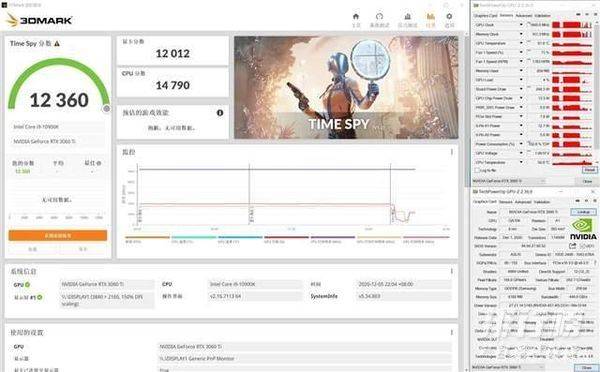Open the three-dot menu of the settings-used panel
Image resolution: width=600 pixels, height=372 pixels.
pyautogui.click(x=452, y=332)
